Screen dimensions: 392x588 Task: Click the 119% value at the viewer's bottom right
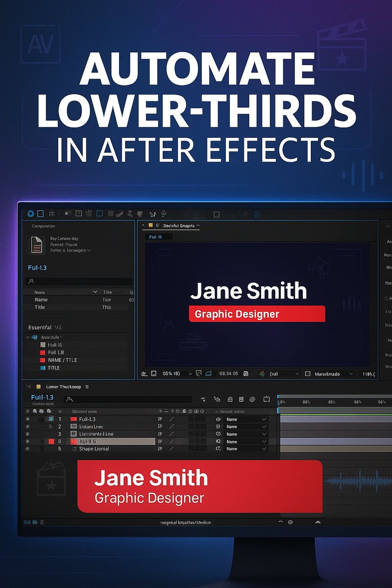pyautogui.click(x=368, y=374)
